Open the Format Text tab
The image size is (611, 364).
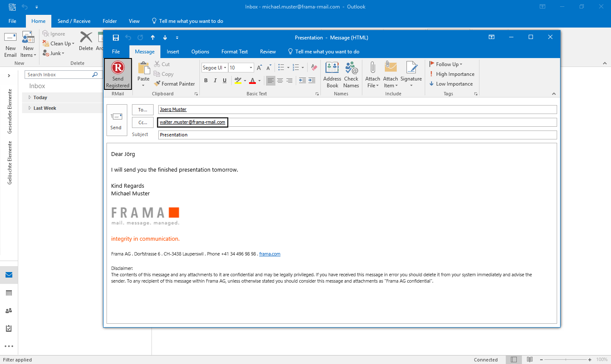(235, 52)
